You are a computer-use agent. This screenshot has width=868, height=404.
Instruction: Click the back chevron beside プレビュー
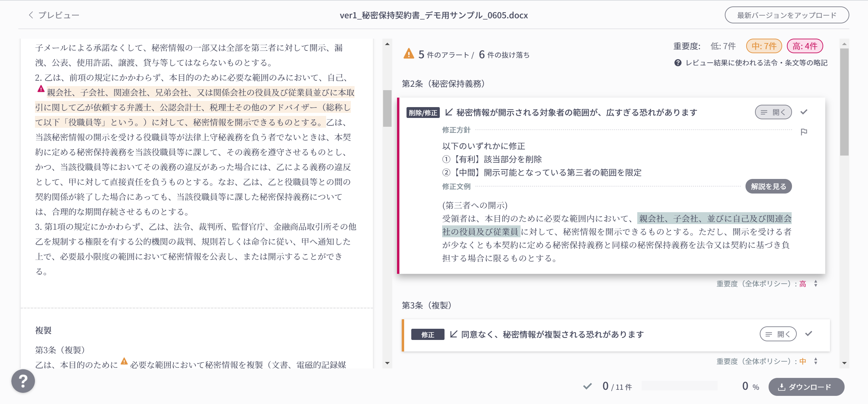pyautogui.click(x=31, y=15)
